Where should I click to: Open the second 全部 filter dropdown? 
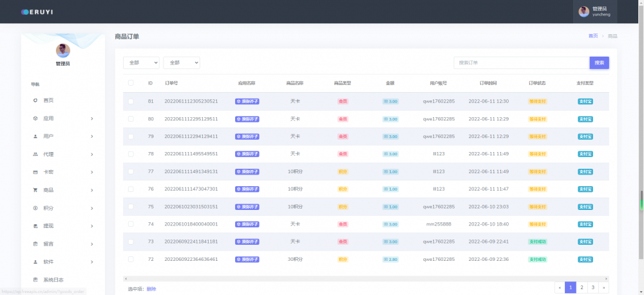tap(181, 62)
